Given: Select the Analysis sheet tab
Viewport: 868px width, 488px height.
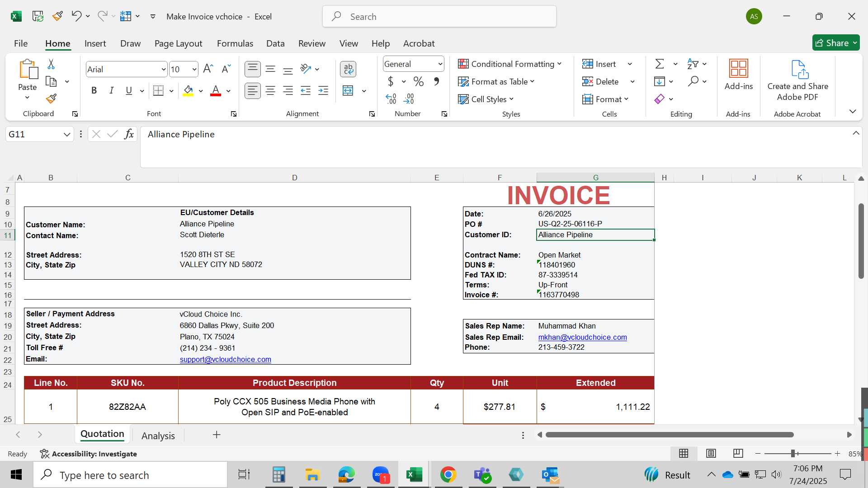Looking at the screenshot, I should click(x=158, y=436).
